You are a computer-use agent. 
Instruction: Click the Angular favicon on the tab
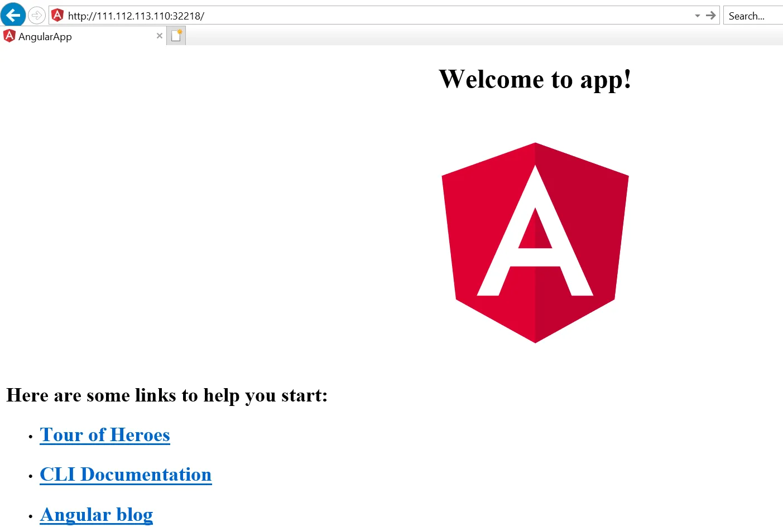coord(9,36)
